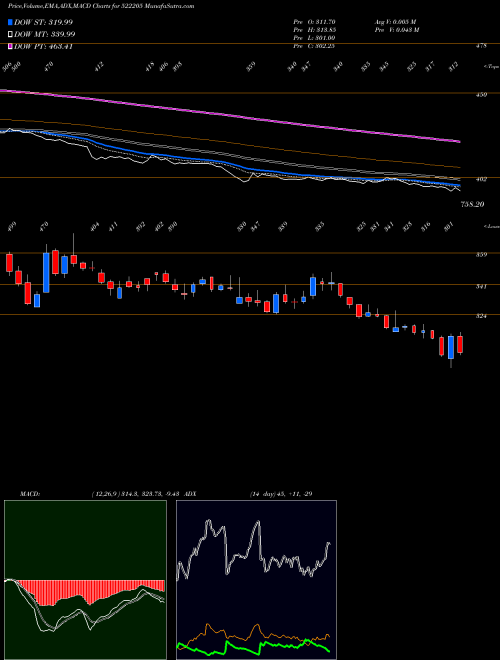
Task: Click the 'Pre H: 313.85' value
Action: (x=314, y=30)
